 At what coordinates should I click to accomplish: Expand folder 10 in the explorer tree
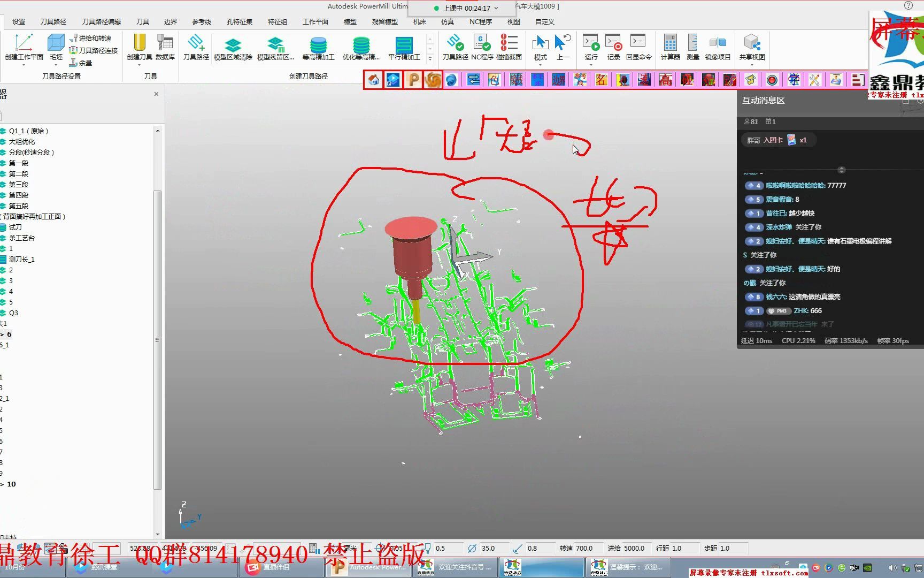point(2,484)
